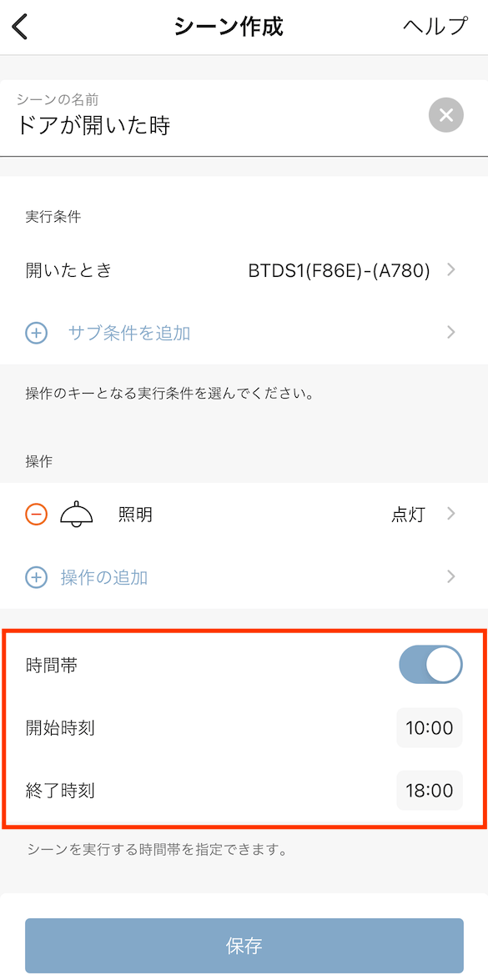
Task: Clear the scene name with the X icon
Action: [x=446, y=116]
